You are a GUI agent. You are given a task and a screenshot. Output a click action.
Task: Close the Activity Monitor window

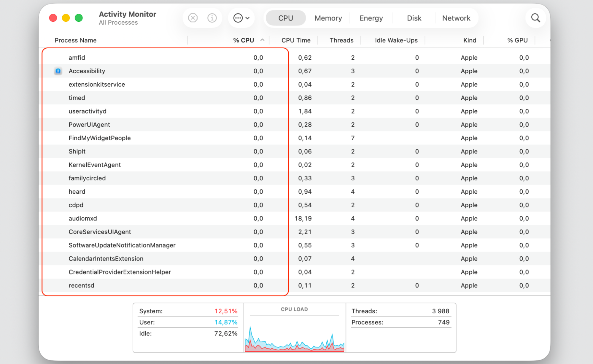point(53,18)
